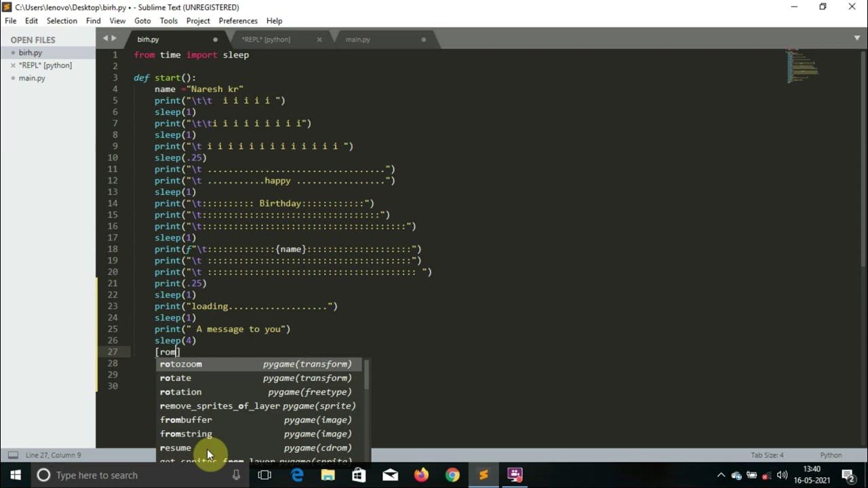868x488 pixels.
Task: Launch Firefox from taskbar
Action: pyautogui.click(x=422, y=475)
